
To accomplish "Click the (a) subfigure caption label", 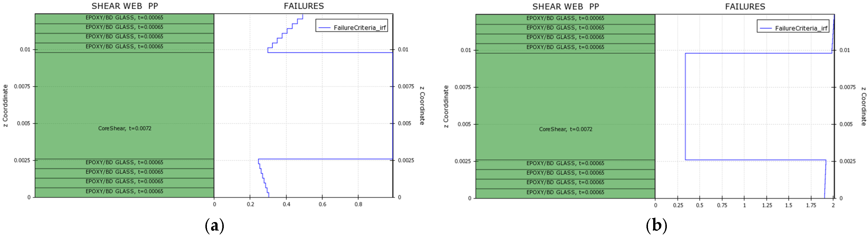I will (x=214, y=226).
